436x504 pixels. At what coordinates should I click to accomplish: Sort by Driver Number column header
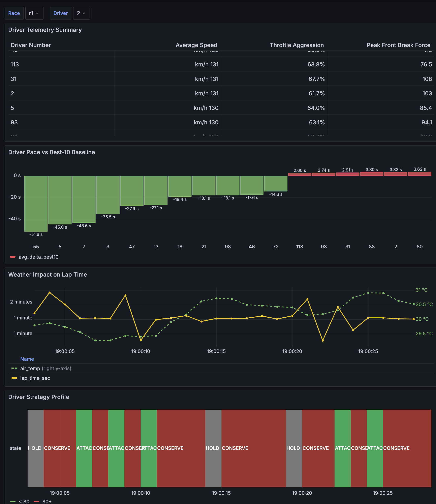[31, 45]
